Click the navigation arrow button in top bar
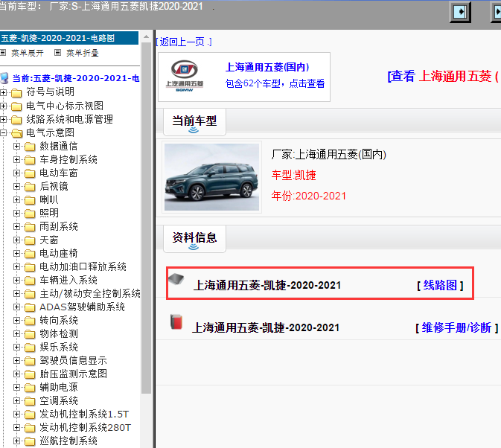 coord(460,13)
